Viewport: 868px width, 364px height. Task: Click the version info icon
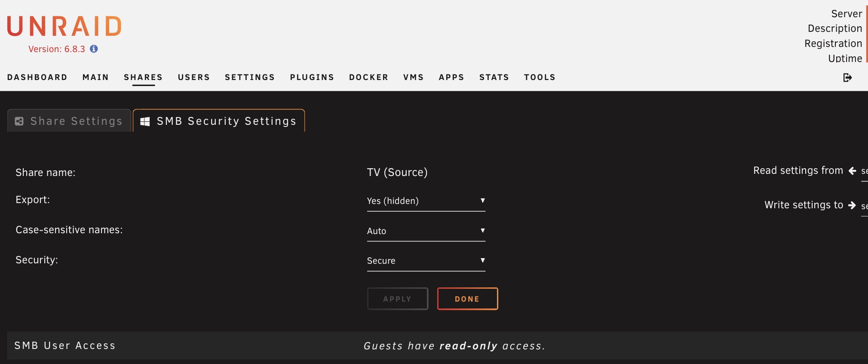[94, 49]
